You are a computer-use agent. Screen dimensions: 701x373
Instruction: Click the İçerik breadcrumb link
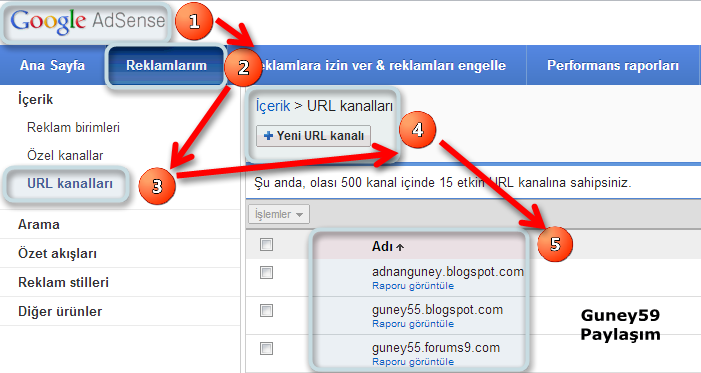273,106
